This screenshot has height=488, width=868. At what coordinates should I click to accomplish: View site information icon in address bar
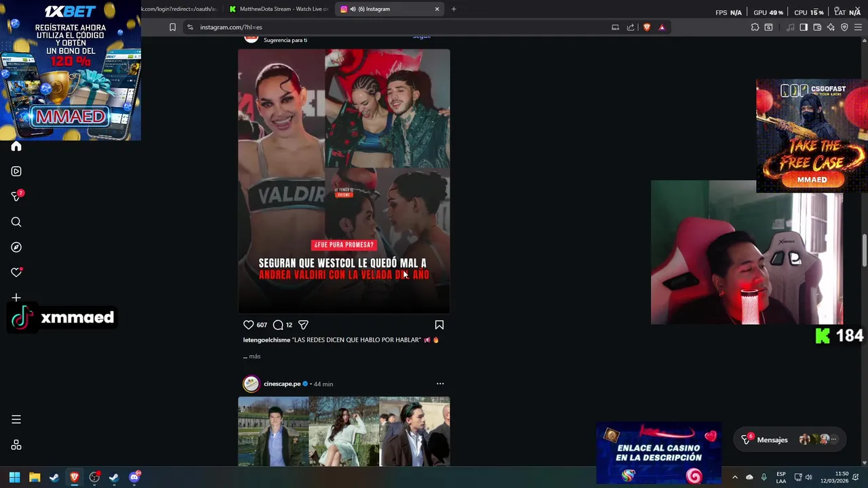190,27
